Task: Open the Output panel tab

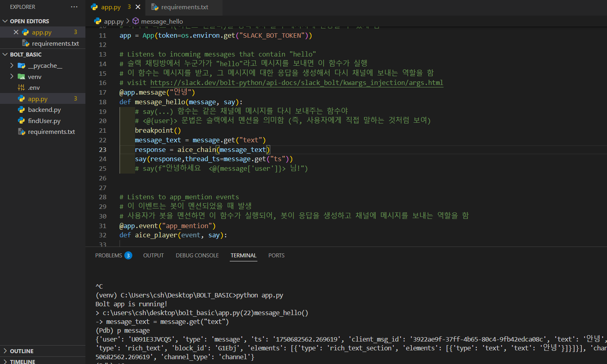Action: pyautogui.click(x=154, y=255)
